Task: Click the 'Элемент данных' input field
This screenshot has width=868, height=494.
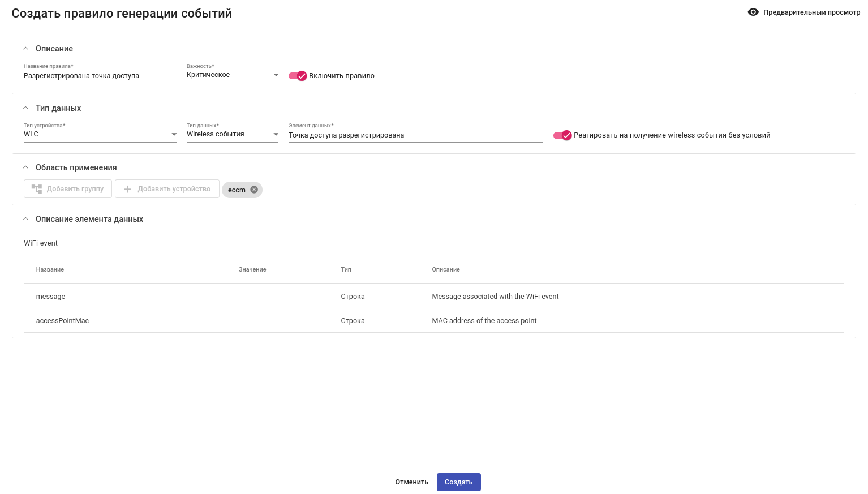Action: tap(415, 135)
